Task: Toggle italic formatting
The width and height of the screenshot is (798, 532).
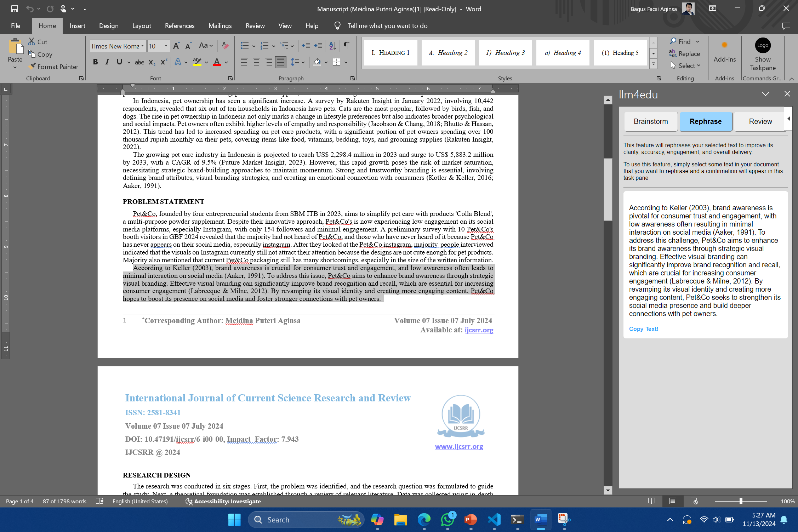Action: (x=107, y=62)
